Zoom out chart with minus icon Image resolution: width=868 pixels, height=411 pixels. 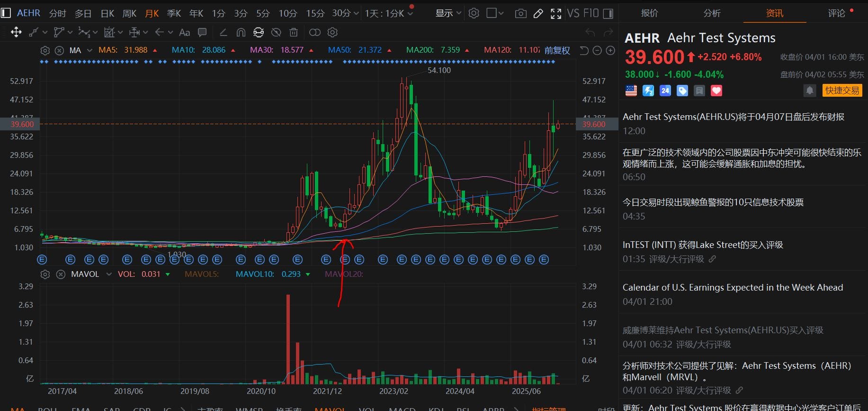click(x=597, y=50)
